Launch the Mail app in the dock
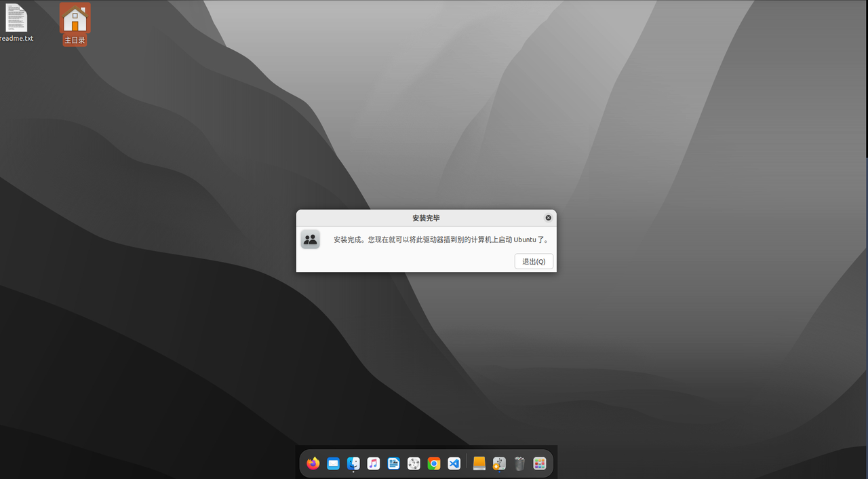 333,463
